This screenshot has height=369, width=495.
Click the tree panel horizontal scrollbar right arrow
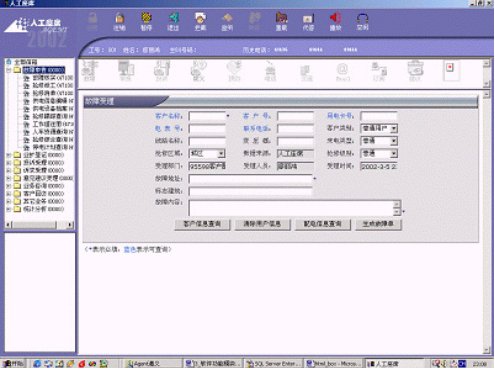click(70, 225)
